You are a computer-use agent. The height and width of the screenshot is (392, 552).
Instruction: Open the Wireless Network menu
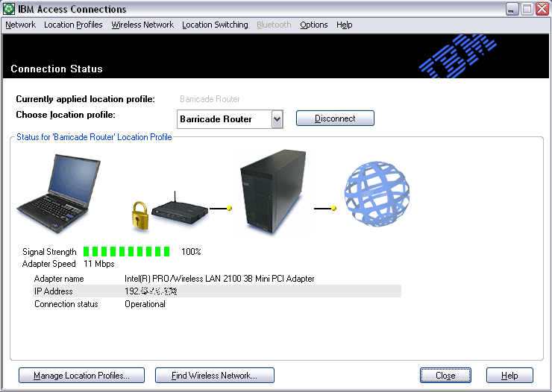pyautogui.click(x=142, y=25)
